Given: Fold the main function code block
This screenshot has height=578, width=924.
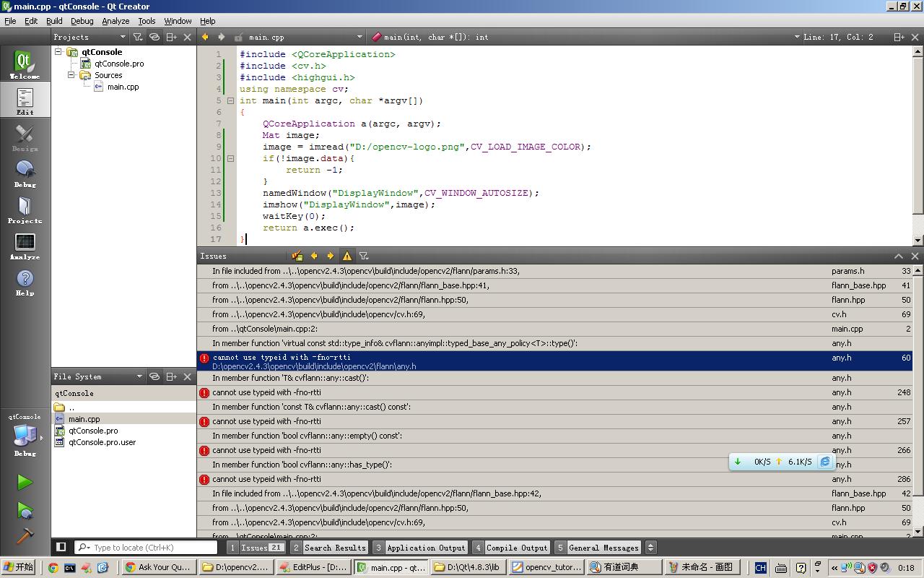Looking at the screenshot, I should [x=230, y=100].
